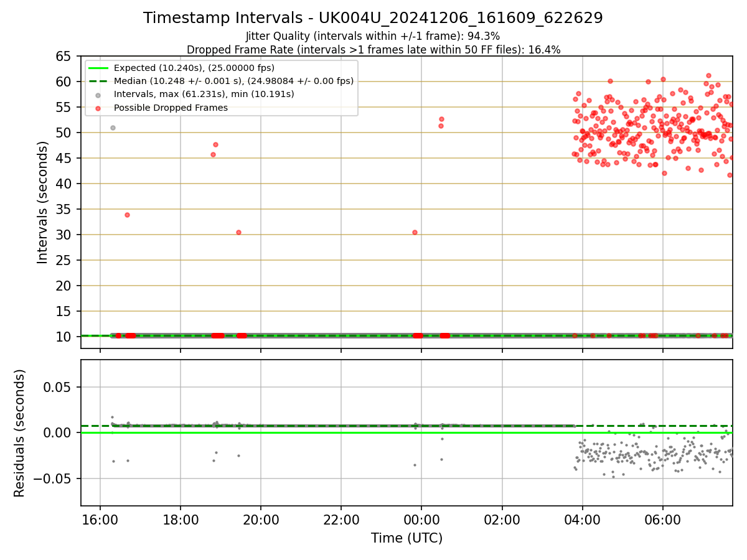Image resolution: width=747 pixels, height=560 pixels.
Task: Click the red point at 30 seconds near 19:30
Action: pyautogui.click(x=238, y=232)
